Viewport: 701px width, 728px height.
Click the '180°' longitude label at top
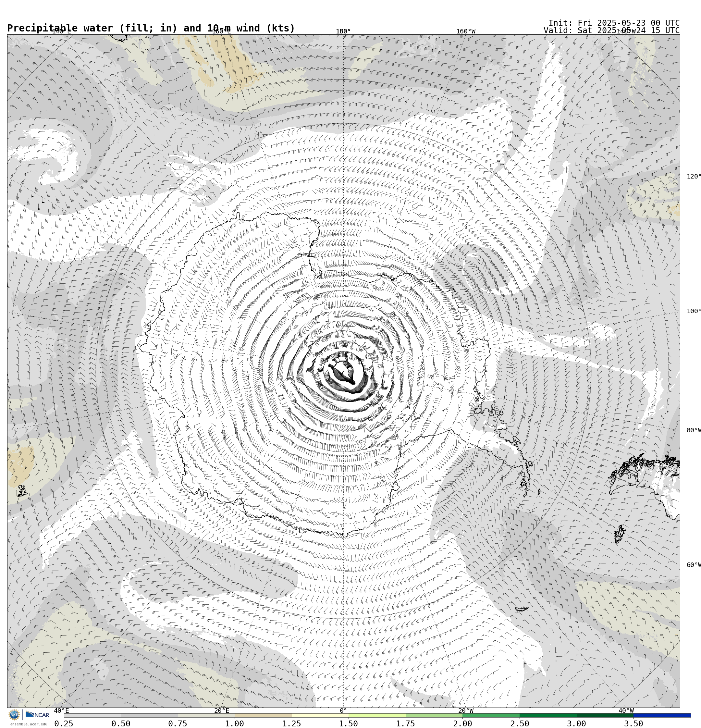pyautogui.click(x=343, y=31)
